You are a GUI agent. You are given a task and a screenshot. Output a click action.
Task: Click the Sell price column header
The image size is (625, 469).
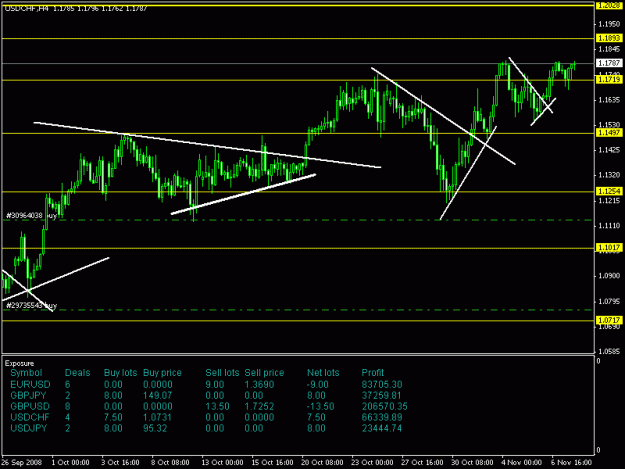264,373
